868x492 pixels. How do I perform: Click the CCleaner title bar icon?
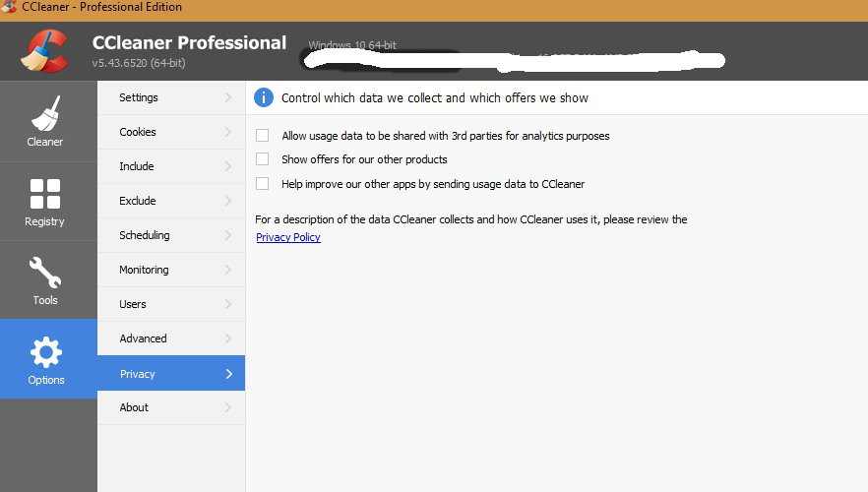(10, 7)
